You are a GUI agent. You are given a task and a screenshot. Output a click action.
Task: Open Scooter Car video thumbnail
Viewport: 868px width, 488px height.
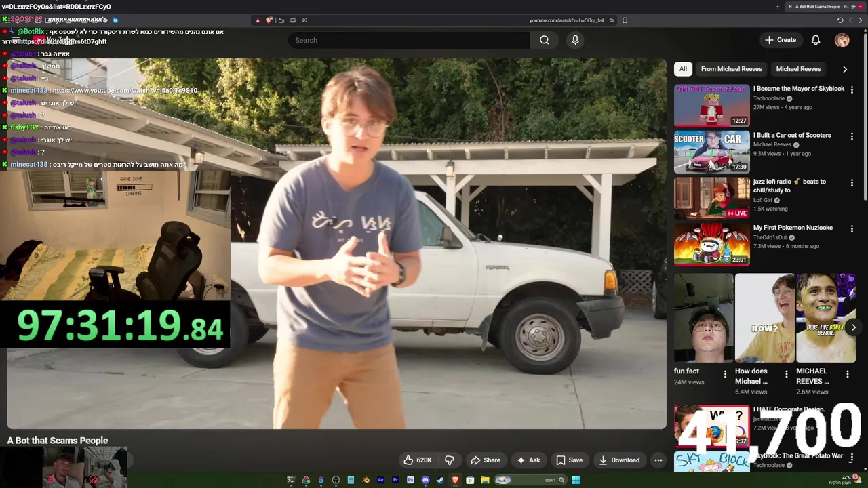point(711,152)
